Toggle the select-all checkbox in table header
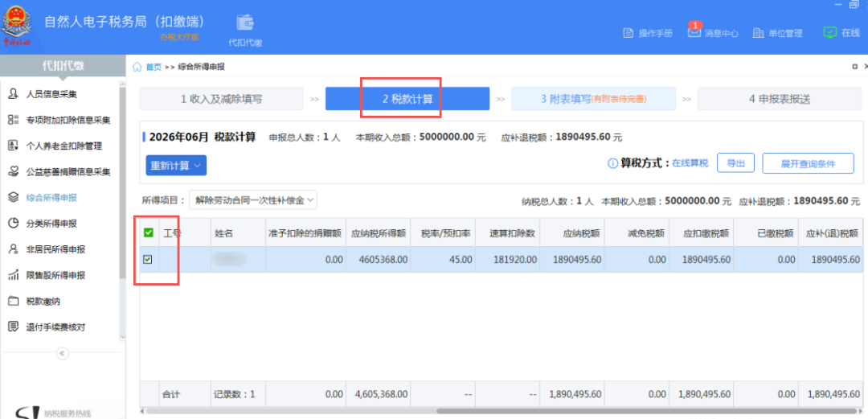 [x=149, y=232]
